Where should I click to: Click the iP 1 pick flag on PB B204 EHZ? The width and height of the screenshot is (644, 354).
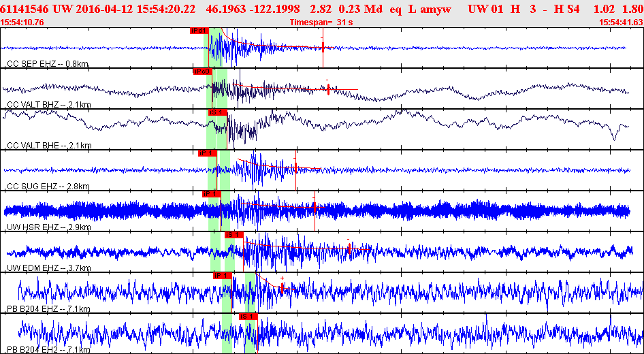coord(223,276)
